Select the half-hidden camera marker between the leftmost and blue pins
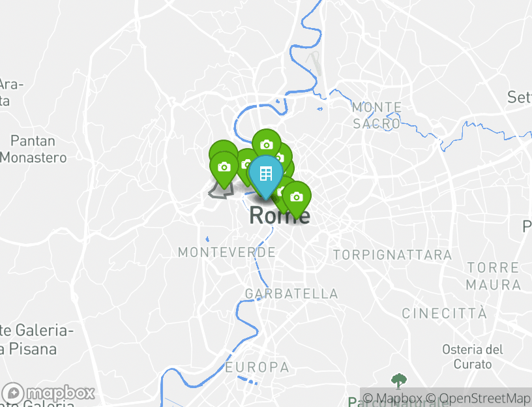Image resolution: width=532 pixels, height=407 pixels. click(x=245, y=164)
